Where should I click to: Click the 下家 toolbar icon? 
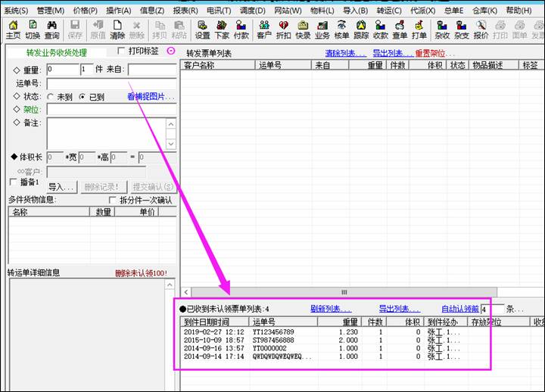[x=222, y=30]
